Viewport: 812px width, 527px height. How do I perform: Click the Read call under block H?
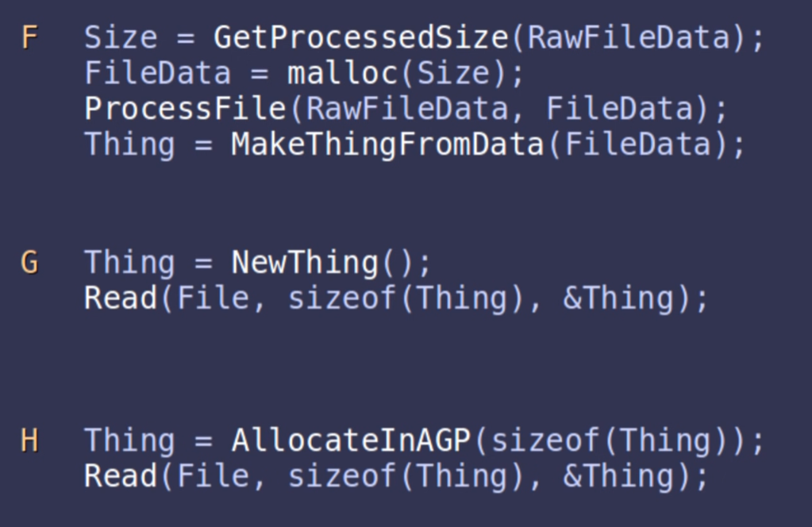pyautogui.click(x=121, y=476)
